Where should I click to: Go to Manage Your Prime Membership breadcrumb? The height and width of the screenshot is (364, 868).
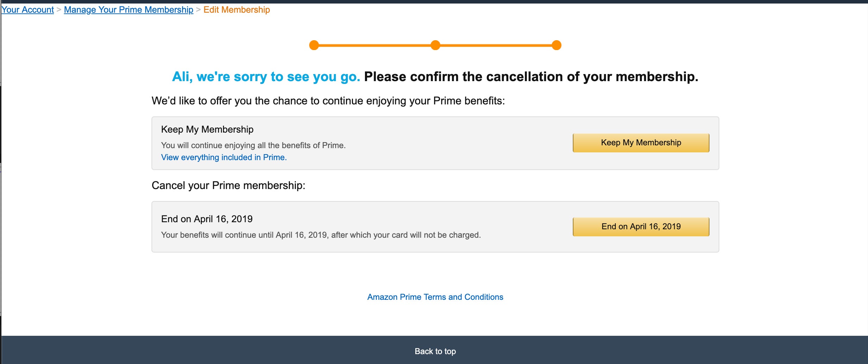point(129,10)
